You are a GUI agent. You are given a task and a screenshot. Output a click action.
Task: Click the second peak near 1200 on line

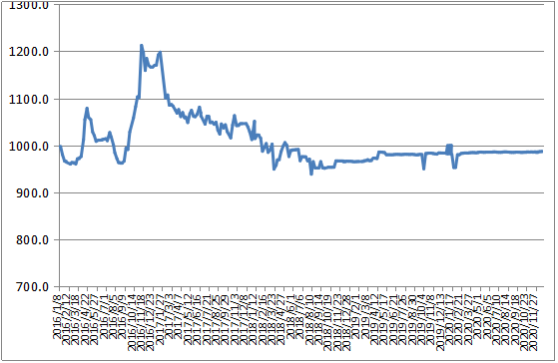(x=160, y=52)
